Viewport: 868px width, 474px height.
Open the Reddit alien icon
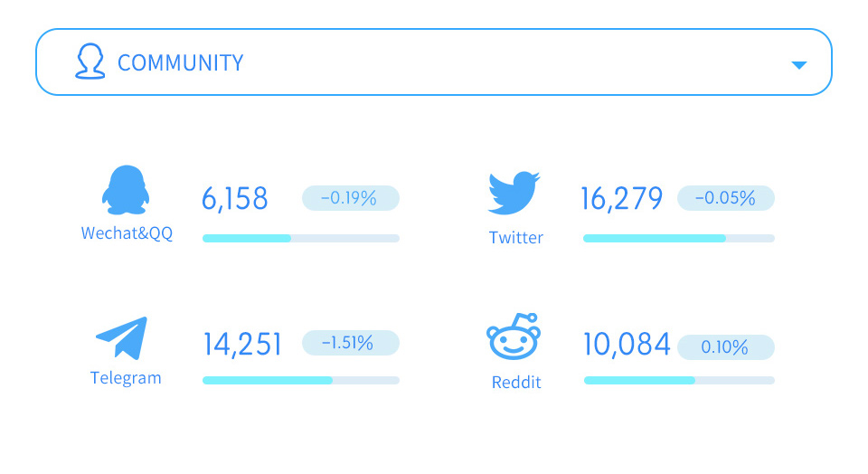pyautogui.click(x=514, y=337)
